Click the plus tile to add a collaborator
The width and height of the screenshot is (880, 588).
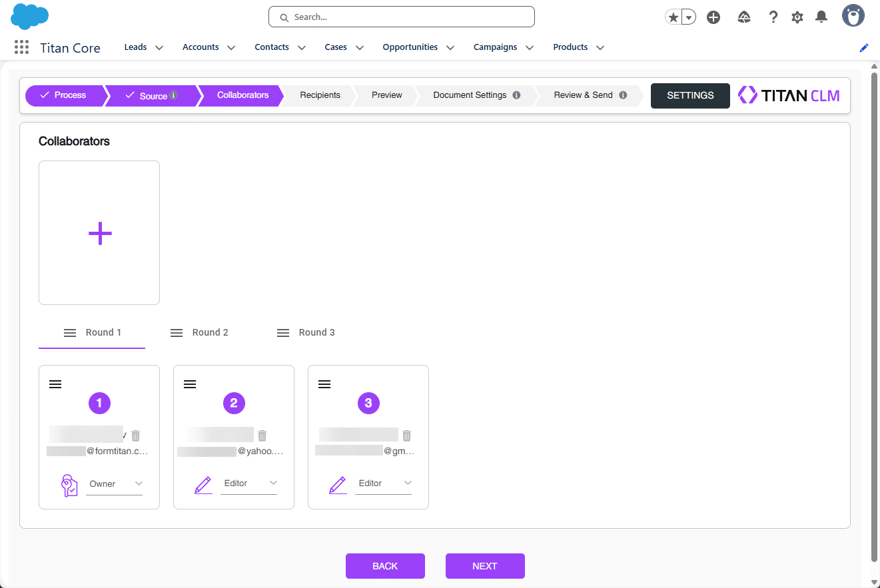pos(99,232)
